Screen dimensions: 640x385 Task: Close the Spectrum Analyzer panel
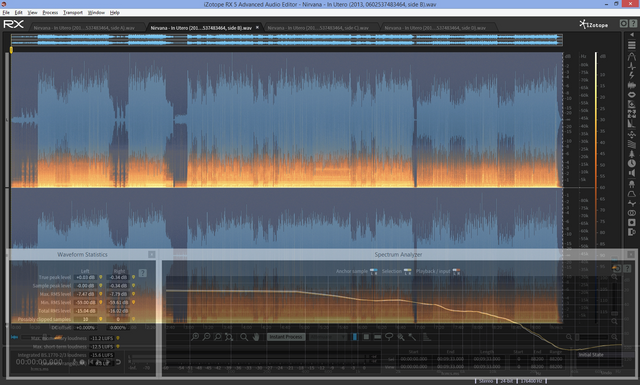[631, 254]
